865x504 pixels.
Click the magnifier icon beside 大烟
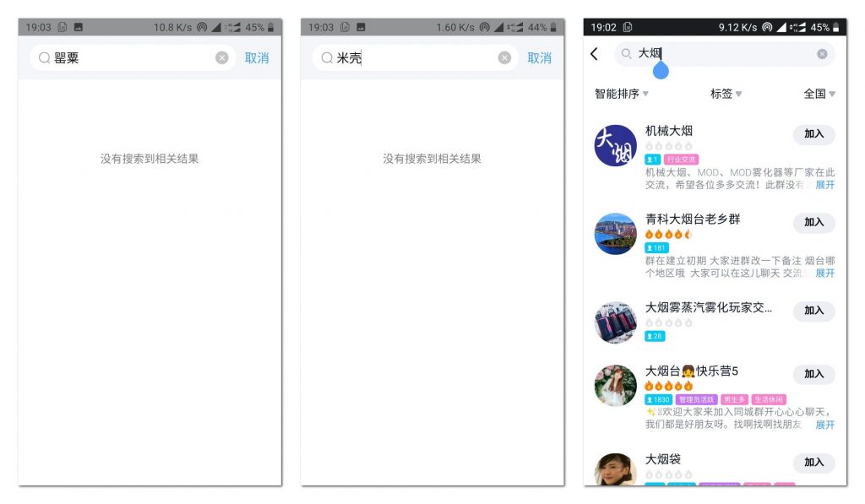pyautogui.click(x=626, y=53)
